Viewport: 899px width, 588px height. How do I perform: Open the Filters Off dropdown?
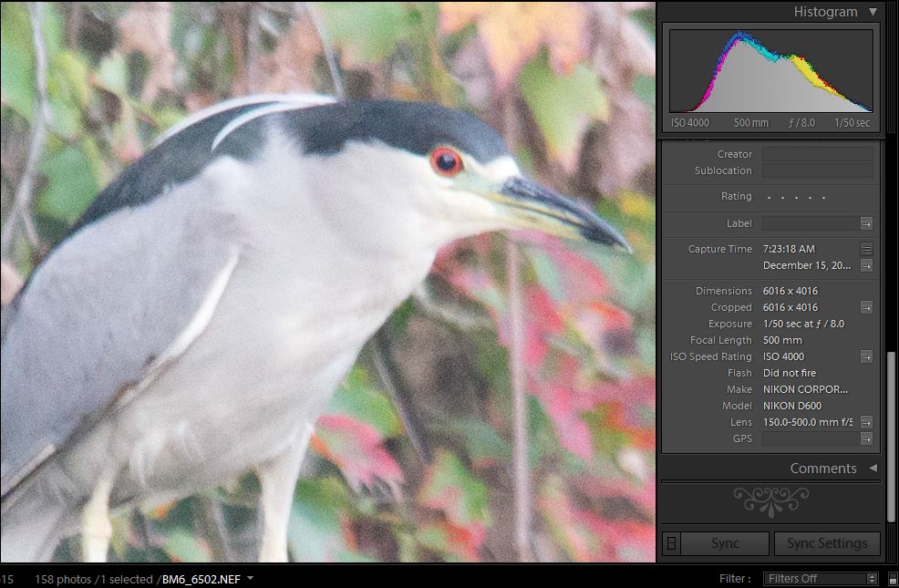[x=821, y=579]
